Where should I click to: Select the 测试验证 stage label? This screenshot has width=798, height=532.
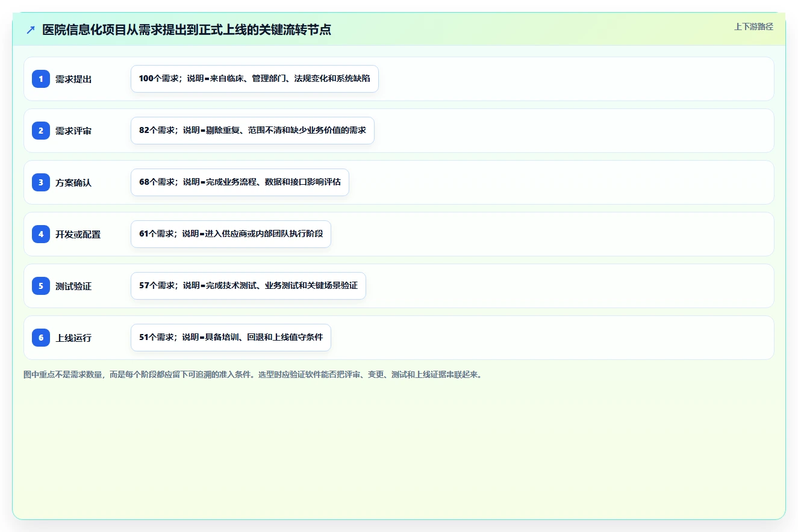point(73,286)
